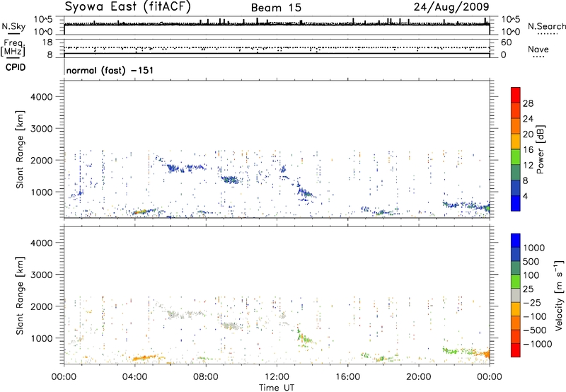Click the date 24/Aug/2009
Image resolution: width=566 pixels, height=392 pixels.
(451, 6)
